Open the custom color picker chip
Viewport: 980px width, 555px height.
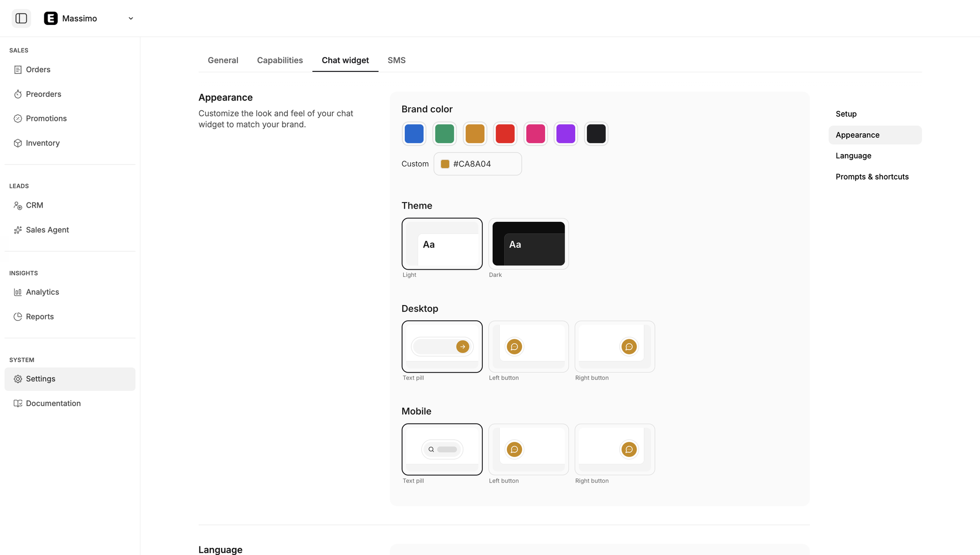pyautogui.click(x=445, y=164)
